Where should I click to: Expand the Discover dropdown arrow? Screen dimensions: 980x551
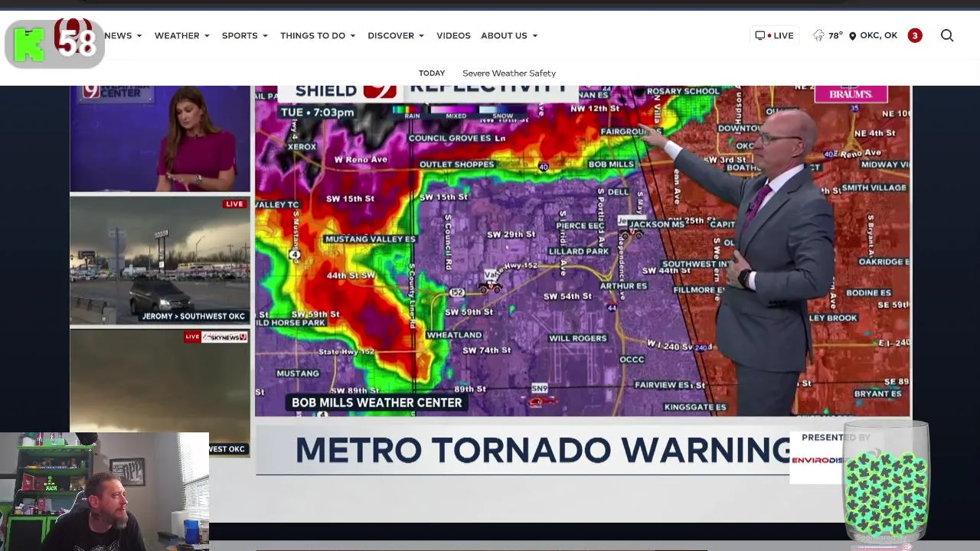coord(421,36)
